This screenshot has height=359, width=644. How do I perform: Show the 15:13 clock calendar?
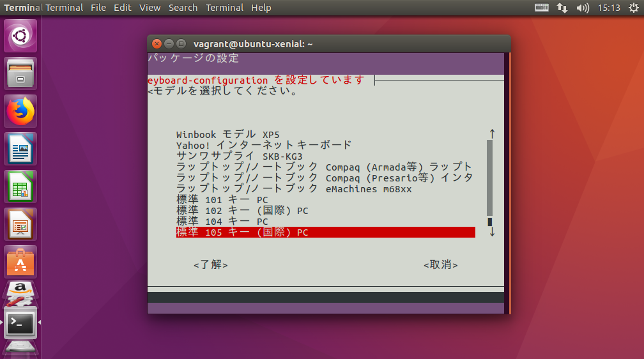coord(609,8)
